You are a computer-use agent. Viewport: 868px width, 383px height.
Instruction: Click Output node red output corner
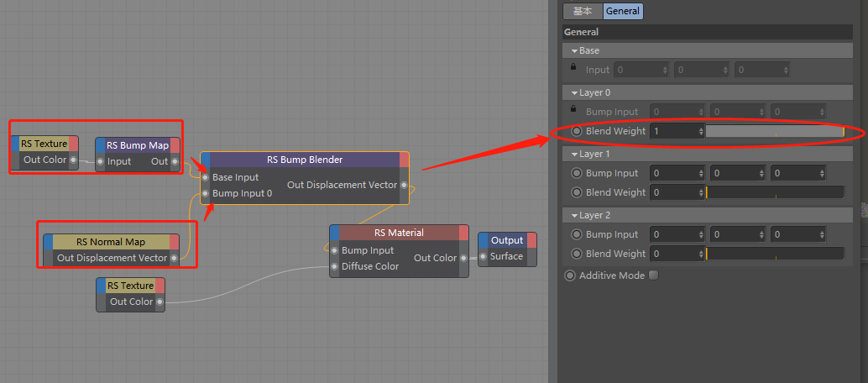coord(531,240)
